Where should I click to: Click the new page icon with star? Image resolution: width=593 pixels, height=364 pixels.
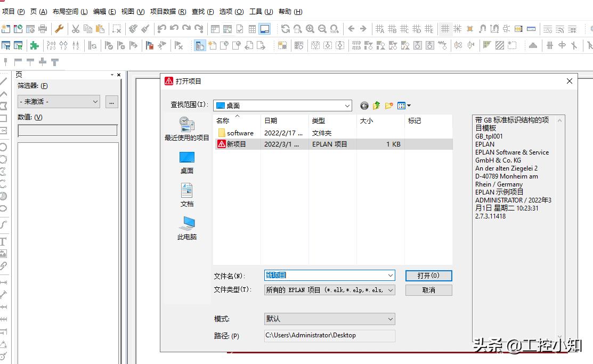point(212,46)
